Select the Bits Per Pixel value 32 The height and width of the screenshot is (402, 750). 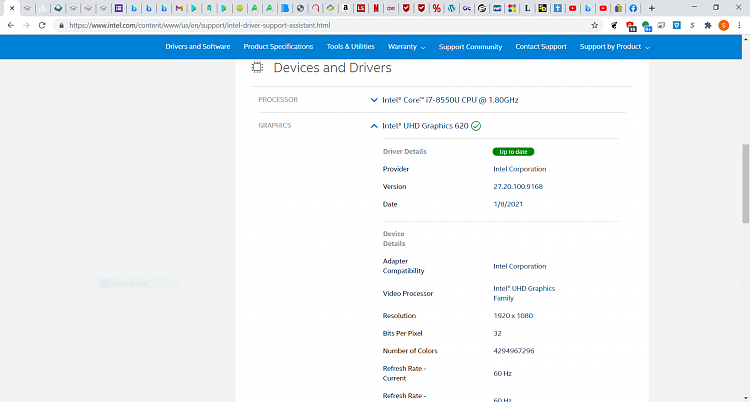tap(497, 334)
